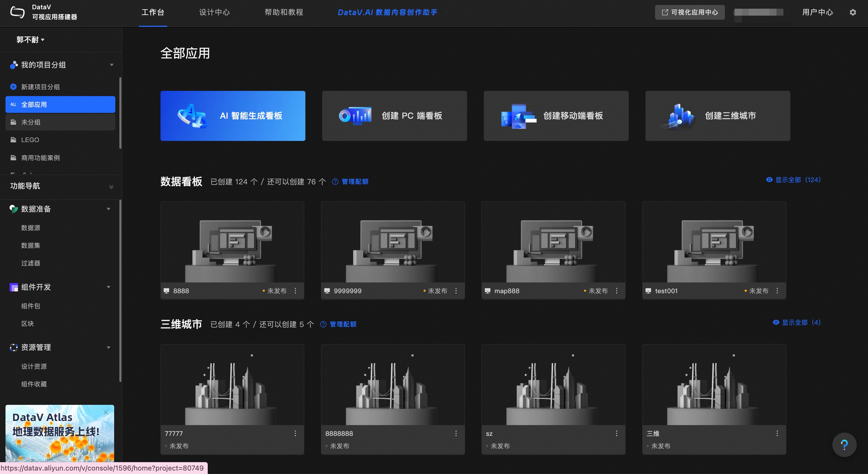Click the plus icon for 新建项目分组
The width and height of the screenshot is (868, 474).
[13, 87]
